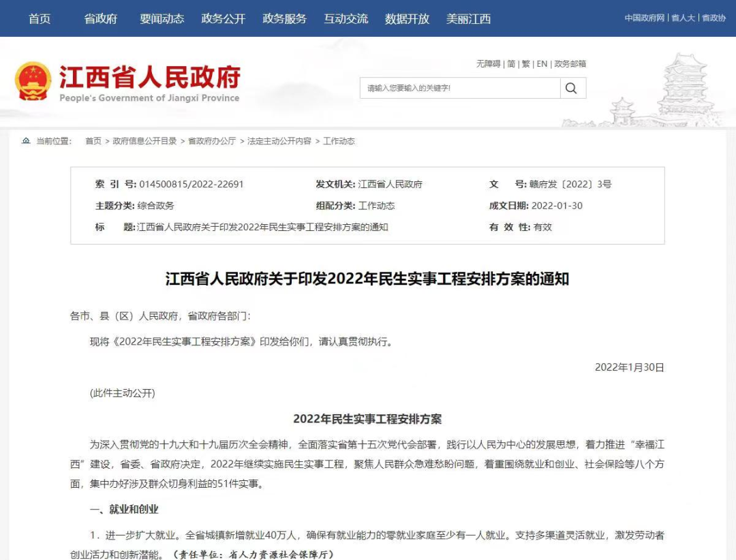Viewport: 736px width, 560px height.
Task: Click the keyword search input field
Action: tap(460, 88)
